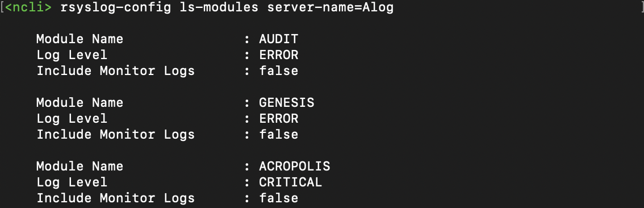Click Include Monitor Logs label under GENESIS
This screenshot has width=644, height=208.
pos(115,135)
